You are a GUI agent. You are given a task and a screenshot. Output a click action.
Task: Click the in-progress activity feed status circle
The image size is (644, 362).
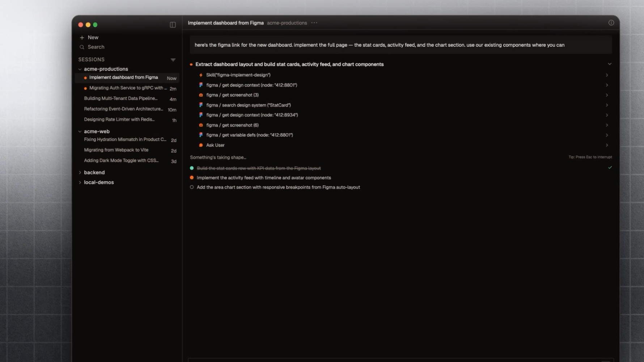[x=192, y=178]
